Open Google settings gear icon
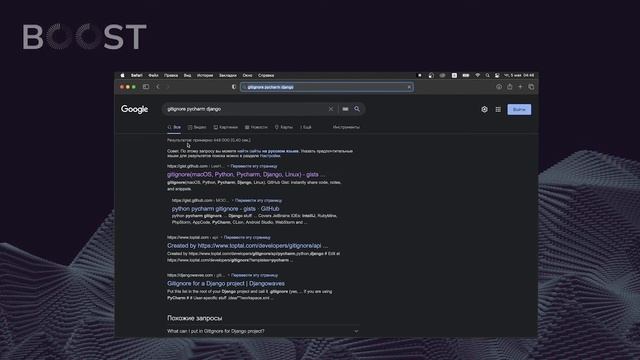Image resolution: width=640 pixels, height=360 pixels. 484,109
